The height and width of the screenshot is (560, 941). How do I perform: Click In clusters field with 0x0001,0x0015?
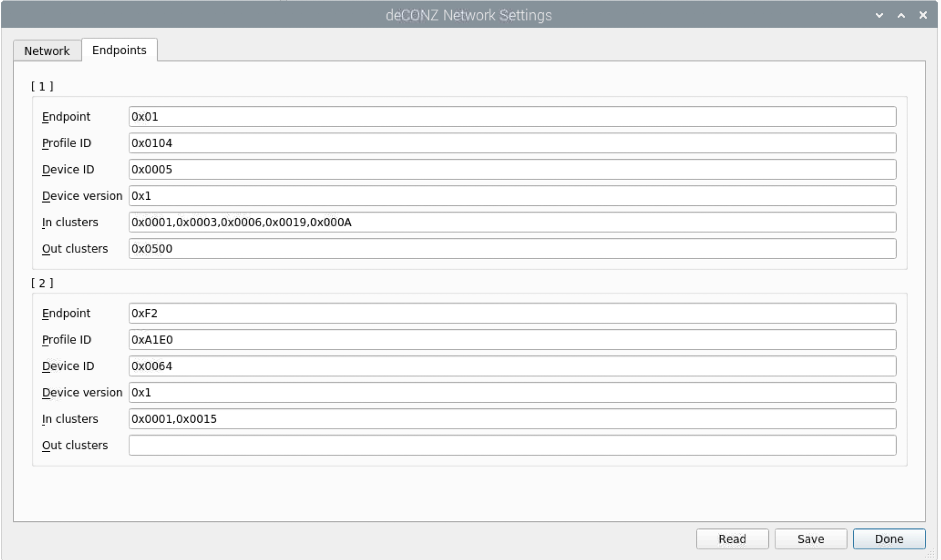(x=512, y=419)
